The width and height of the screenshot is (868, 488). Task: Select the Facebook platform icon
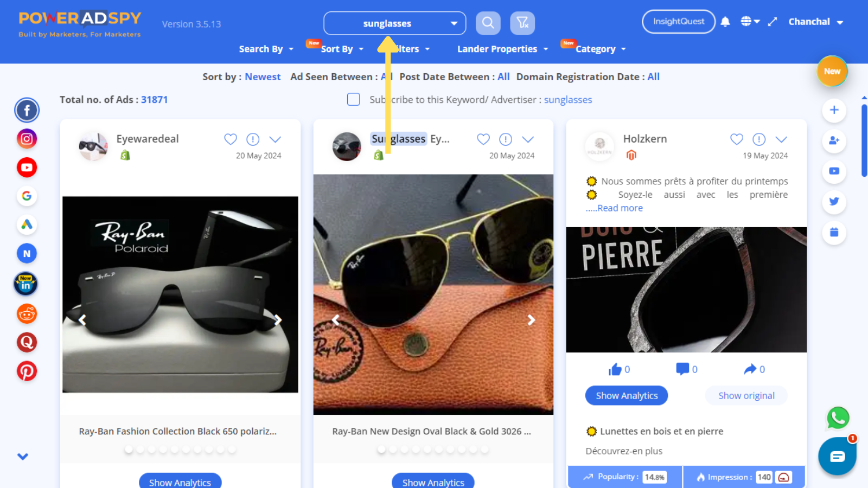[x=27, y=110]
